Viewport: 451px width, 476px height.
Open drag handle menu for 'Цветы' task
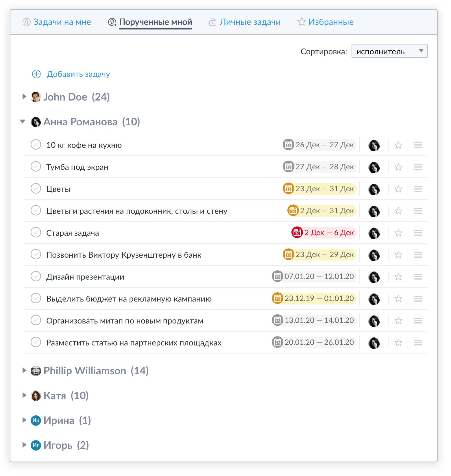pos(418,189)
